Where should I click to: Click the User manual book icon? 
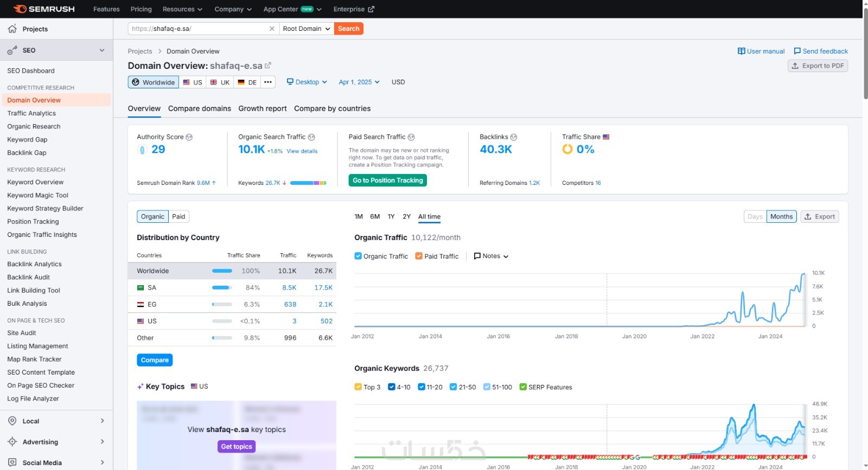[x=741, y=51]
